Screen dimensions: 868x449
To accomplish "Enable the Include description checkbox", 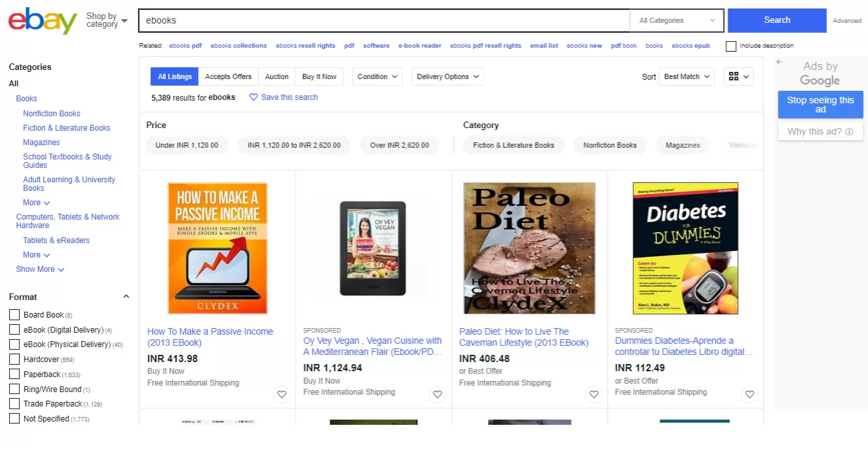I will pyautogui.click(x=731, y=46).
